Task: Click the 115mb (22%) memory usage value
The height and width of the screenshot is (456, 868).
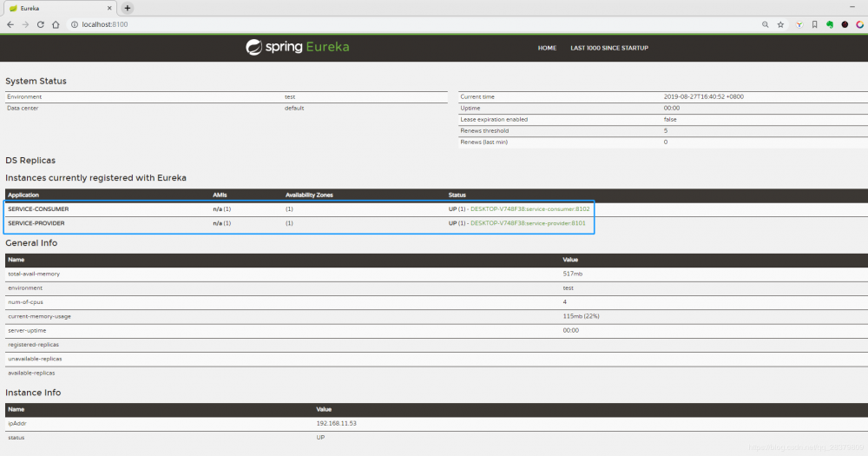Action: (581, 316)
